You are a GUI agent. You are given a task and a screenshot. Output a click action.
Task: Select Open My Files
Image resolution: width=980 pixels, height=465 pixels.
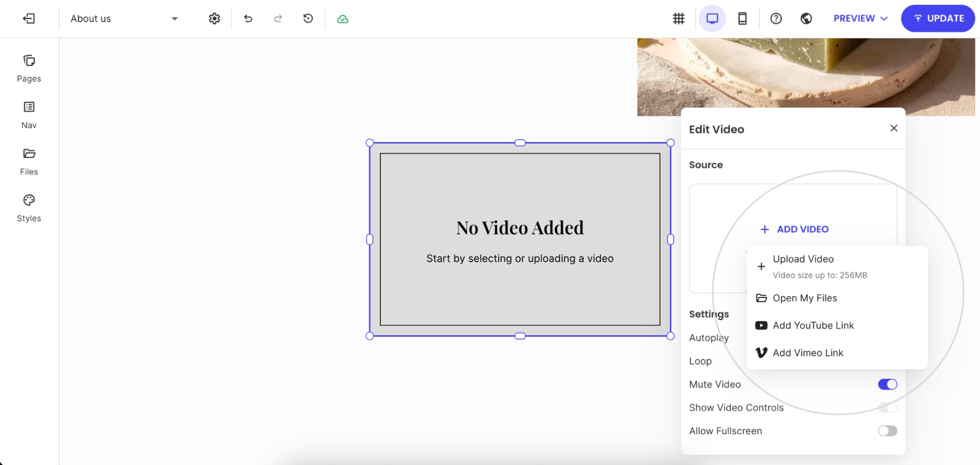click(x=837, y=298)
